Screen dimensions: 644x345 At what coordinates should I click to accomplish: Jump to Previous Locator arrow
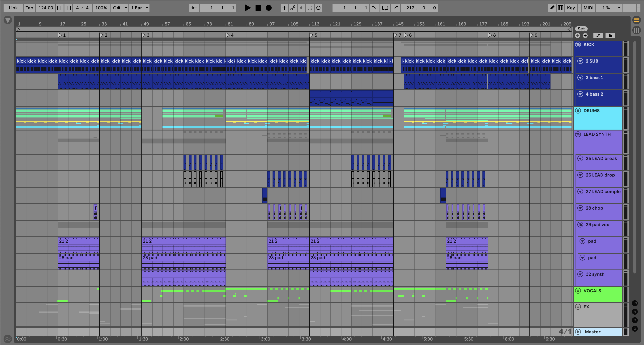coord(578,36)
